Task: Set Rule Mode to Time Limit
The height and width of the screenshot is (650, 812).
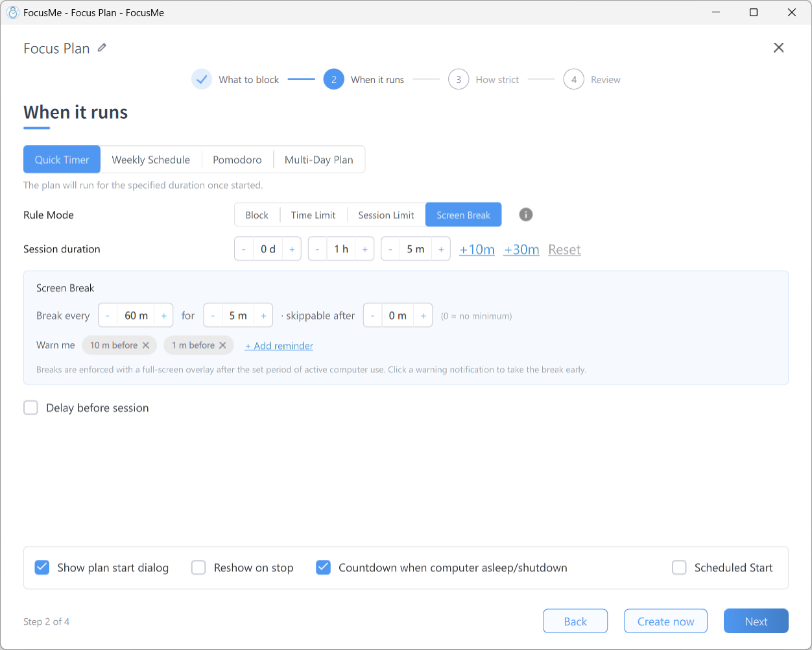Action: pos(313,215)
